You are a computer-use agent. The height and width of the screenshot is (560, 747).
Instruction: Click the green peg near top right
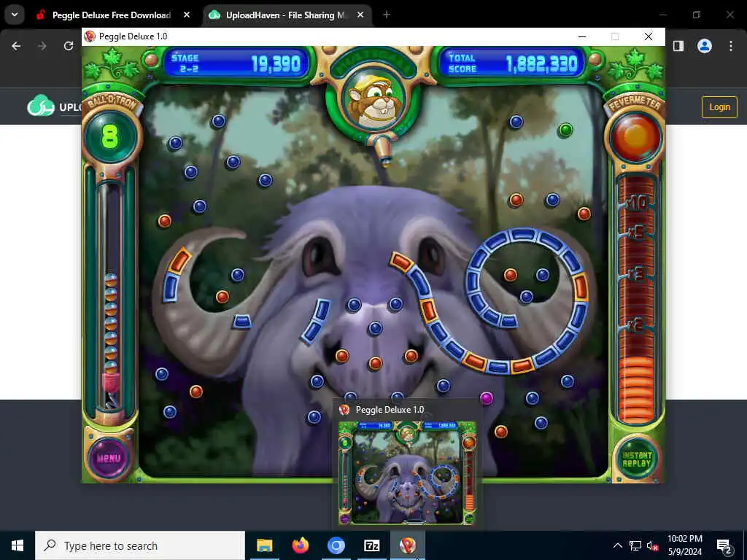coord(565,130)
